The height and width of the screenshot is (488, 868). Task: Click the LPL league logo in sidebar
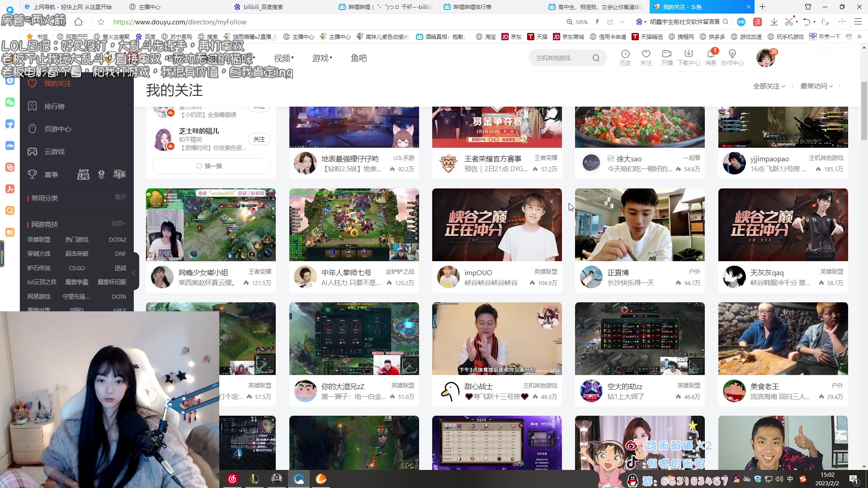pos(83,174)
